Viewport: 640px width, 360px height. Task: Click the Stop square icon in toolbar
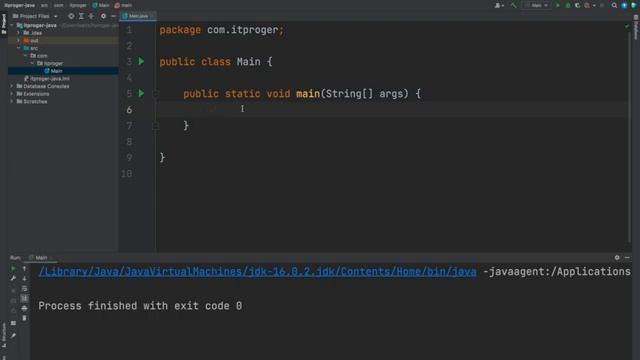coord(602,5)
